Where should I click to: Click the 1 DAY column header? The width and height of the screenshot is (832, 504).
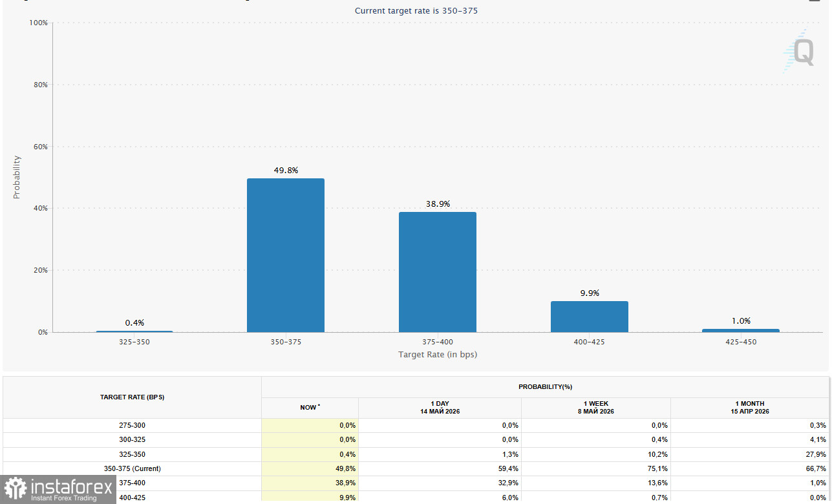point(440,407)
